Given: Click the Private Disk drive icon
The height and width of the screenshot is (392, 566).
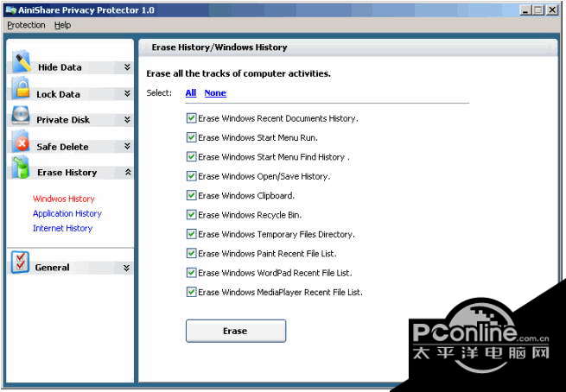Looking at the screenshot, I should 21,116.
